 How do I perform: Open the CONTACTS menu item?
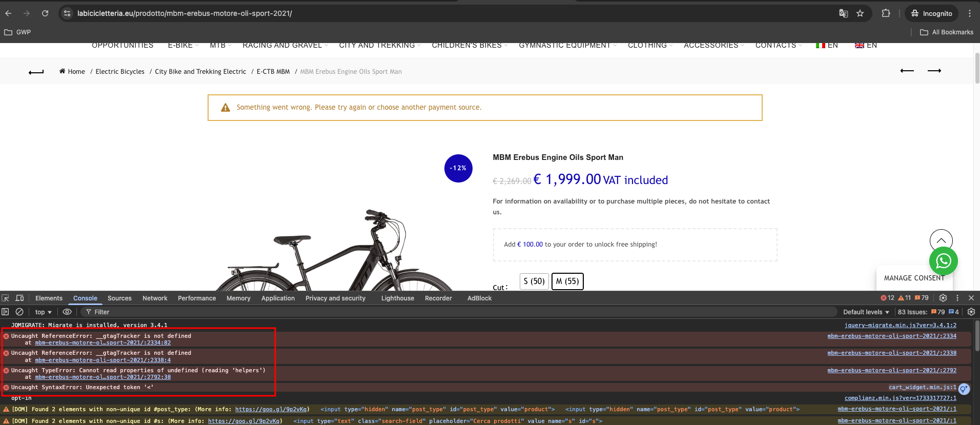[x=779, y=45]
